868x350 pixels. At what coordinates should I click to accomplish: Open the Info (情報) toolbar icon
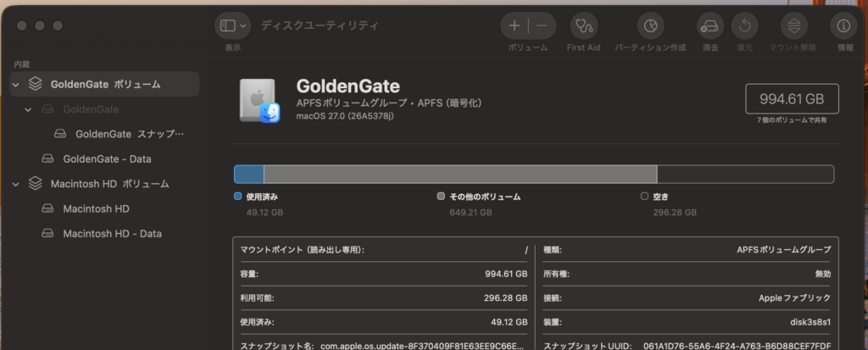click(843, 25)
